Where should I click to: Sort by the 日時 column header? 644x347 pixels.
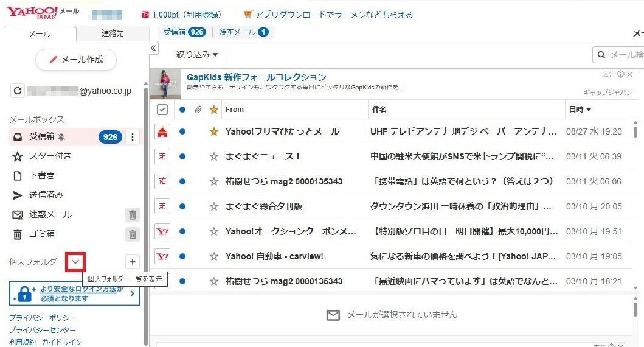coord(580,110)
